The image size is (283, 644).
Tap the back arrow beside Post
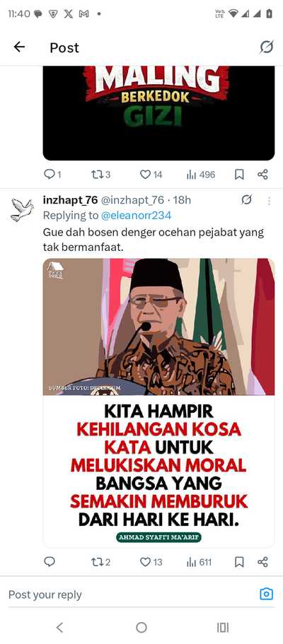(19, 47)
